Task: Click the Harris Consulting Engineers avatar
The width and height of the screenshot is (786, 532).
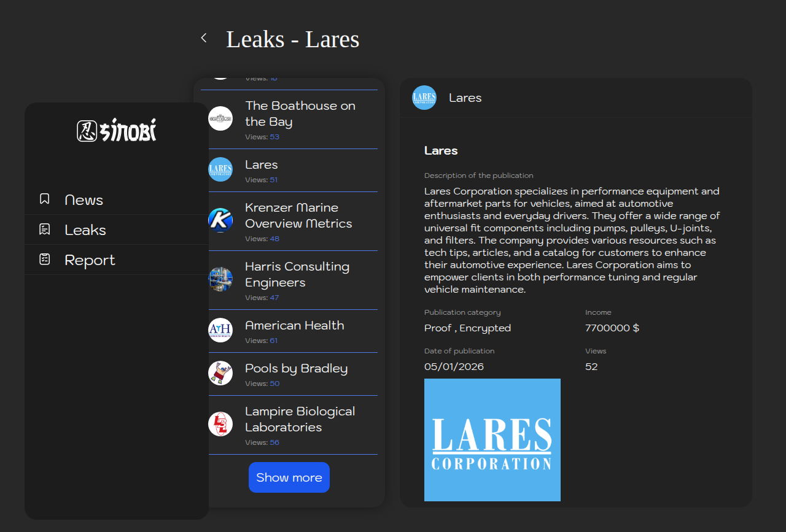Action: [220, 279]
